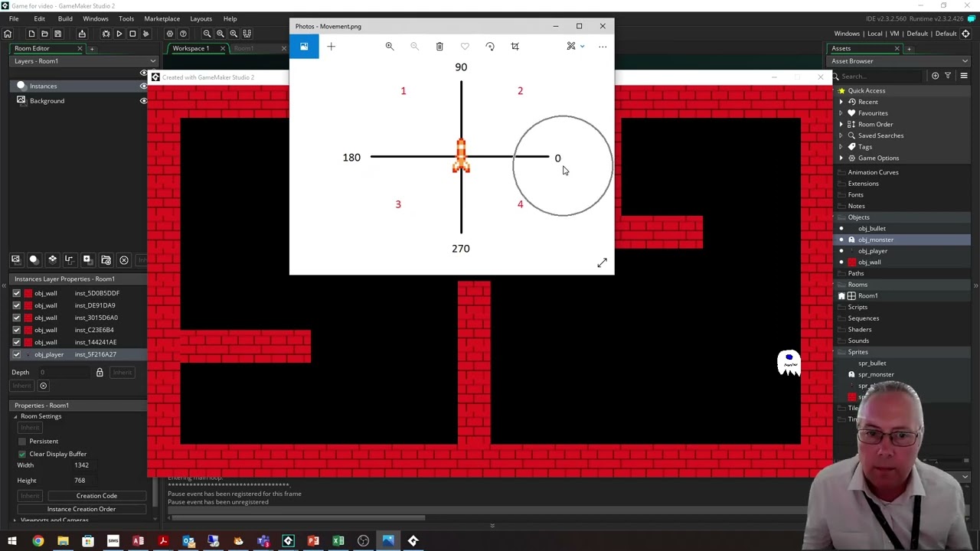Click the Create Executable toolbar icon
The width and height of the screenshot is (980, 551).
point(82,34)
